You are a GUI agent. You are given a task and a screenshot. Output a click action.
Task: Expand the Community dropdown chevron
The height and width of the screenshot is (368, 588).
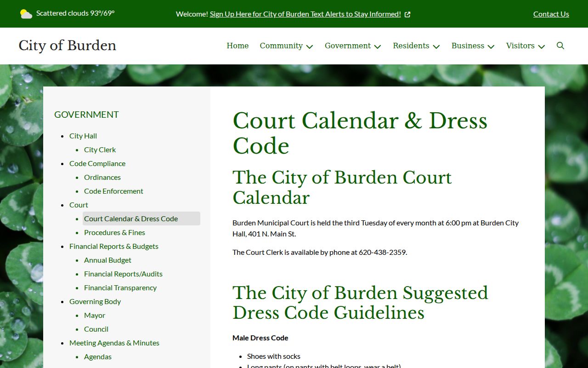[x=310, y=46]
